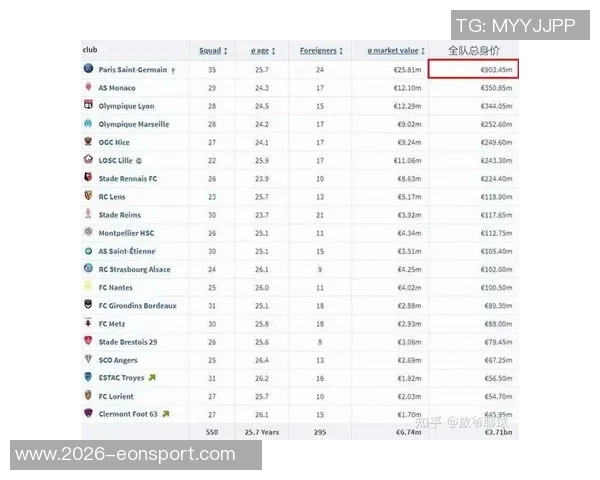Click the FC Nantes crest icon
The height and width of the screenshot is (480, 600).
[x=89, y=287]
